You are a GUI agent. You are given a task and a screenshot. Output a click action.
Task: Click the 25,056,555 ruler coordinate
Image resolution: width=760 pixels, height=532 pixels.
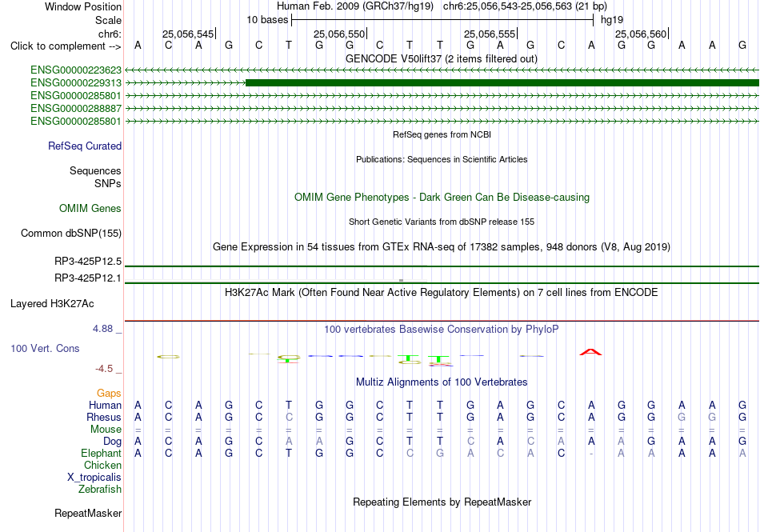pos(490,34)
